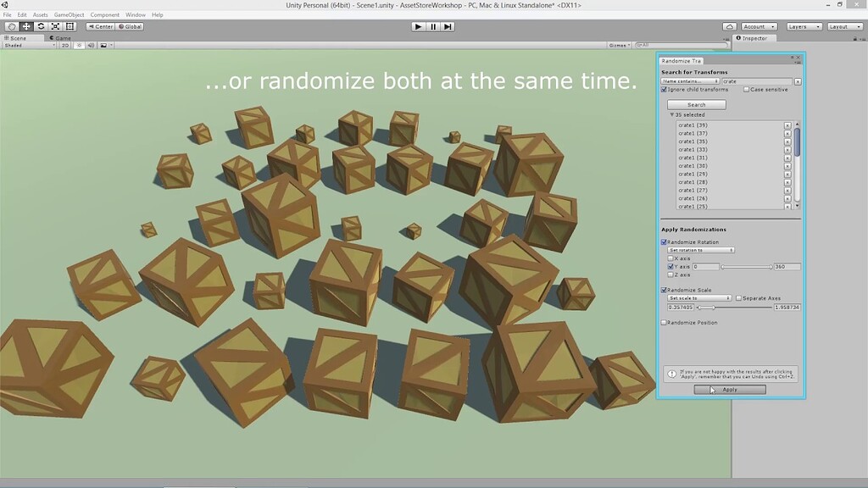
Task: Select the Rect transform tool
Action: [x=70, y=26]
